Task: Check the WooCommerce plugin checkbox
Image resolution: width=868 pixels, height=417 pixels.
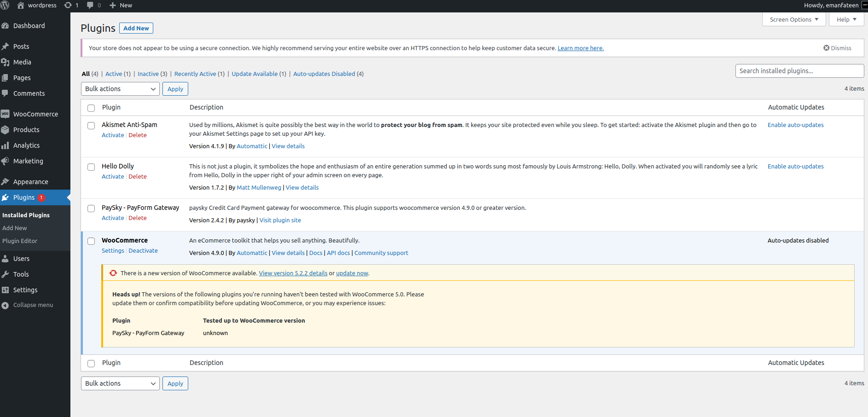Action: click(x=91, y=241)
